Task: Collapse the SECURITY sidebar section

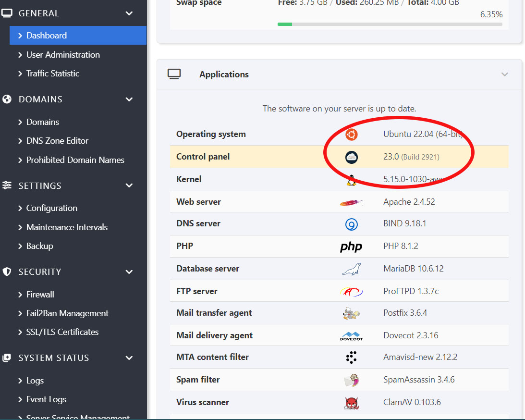Action: 129,272
